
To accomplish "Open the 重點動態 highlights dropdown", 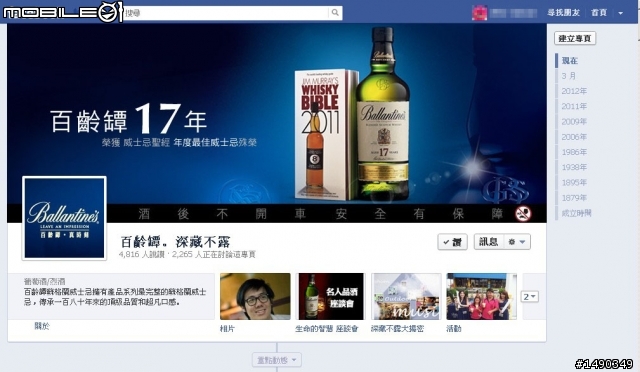I will point(277,360).
